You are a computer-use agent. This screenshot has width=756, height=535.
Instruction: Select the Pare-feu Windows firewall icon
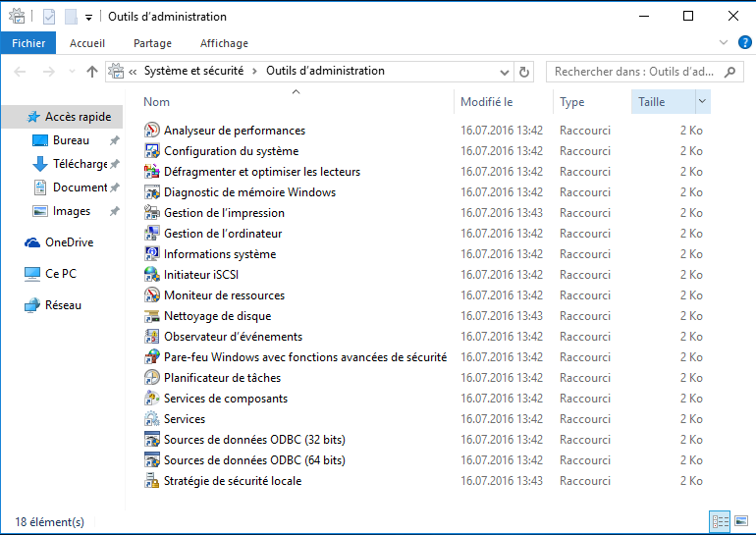[x=152, y=357]
